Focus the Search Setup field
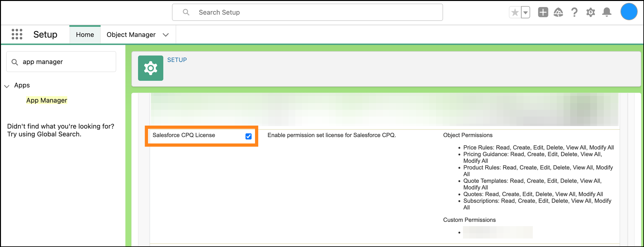 (308, 12)
